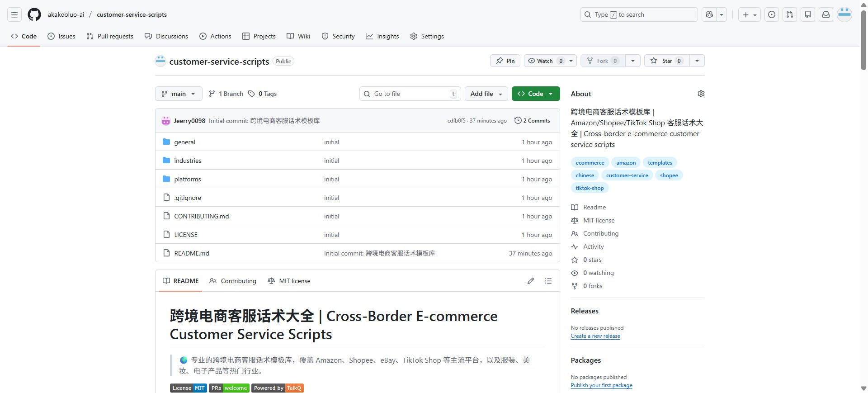Open the Insights tab

point(382,36)
